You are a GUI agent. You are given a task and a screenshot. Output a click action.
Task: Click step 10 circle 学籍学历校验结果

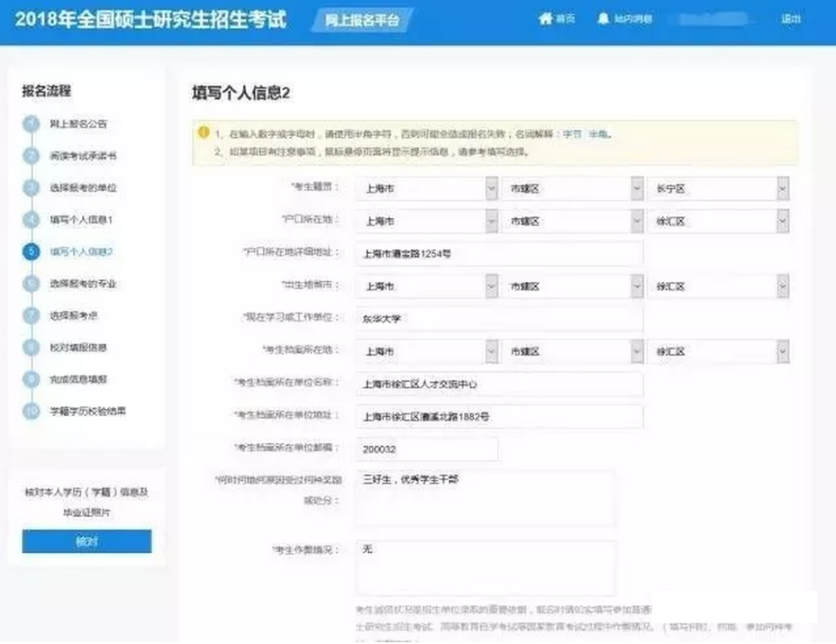coord(32,411)
